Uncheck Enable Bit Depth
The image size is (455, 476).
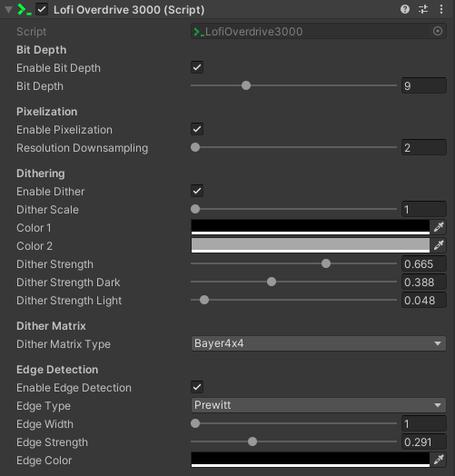click(197, 67)
